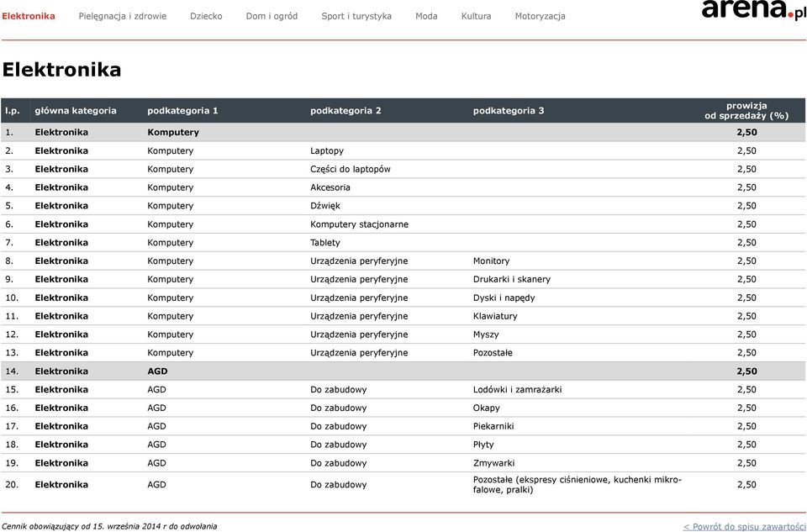Open the Motoryzacja tab
Screen dimensions: 807x532
pyautogui.click(x=540, y=16)
